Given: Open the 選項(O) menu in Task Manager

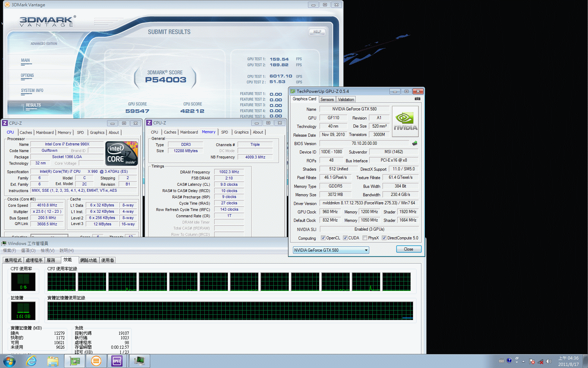Looking at the screenshot, I should 28,251.
